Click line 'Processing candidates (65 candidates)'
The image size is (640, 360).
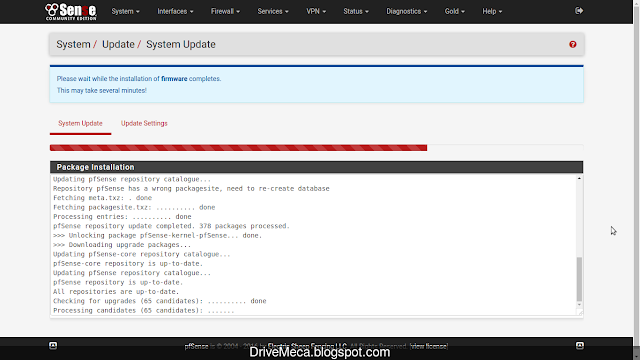point(144,311)
